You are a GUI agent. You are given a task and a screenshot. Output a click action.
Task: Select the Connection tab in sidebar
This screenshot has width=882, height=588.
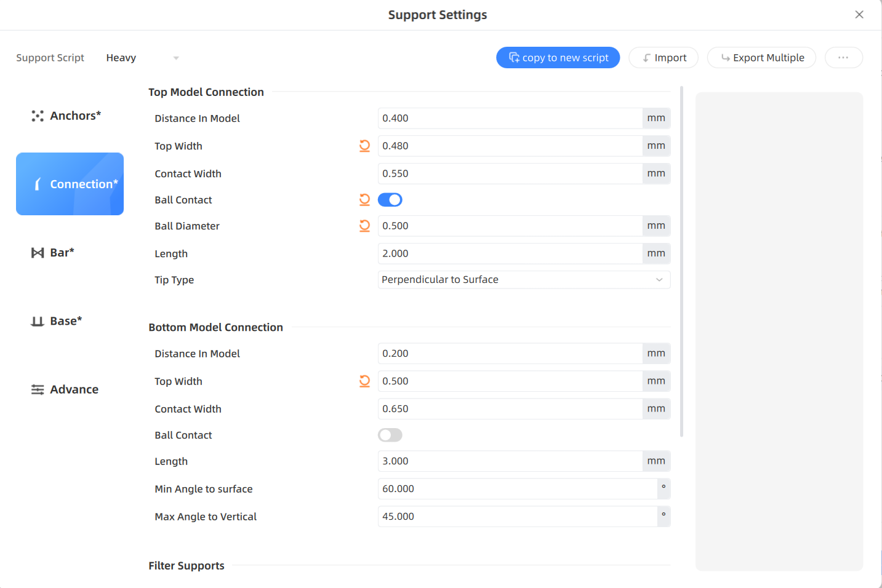(70, 184)
